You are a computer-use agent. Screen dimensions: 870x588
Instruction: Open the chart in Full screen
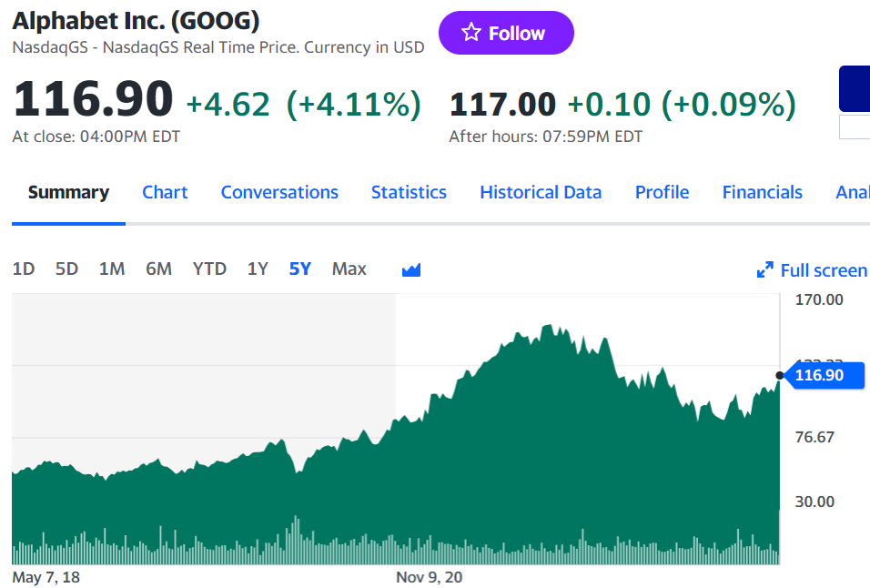(x=813, y=270)
